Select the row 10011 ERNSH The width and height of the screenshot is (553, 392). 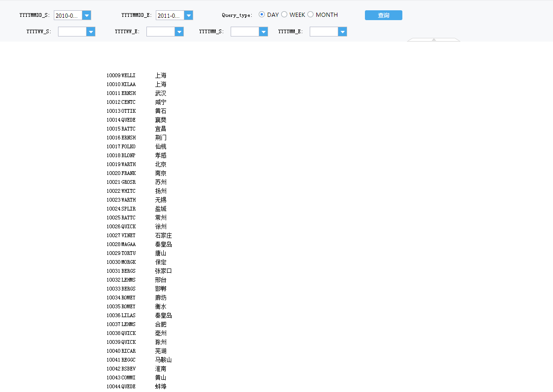pos(137,93)
